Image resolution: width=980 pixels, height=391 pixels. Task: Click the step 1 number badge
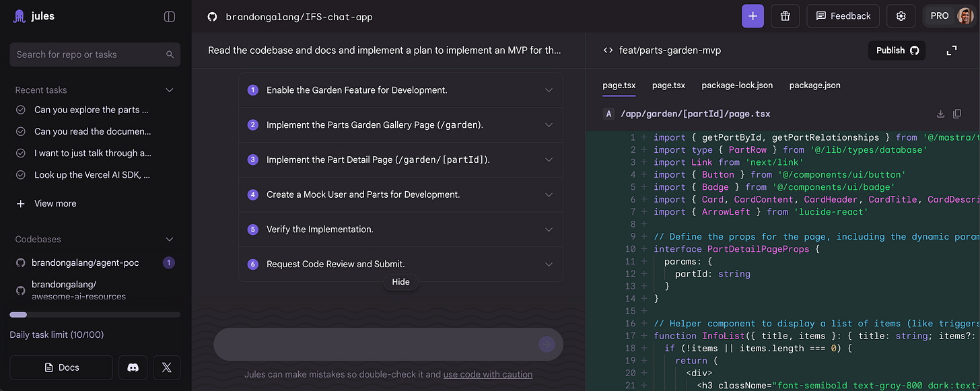253,90
